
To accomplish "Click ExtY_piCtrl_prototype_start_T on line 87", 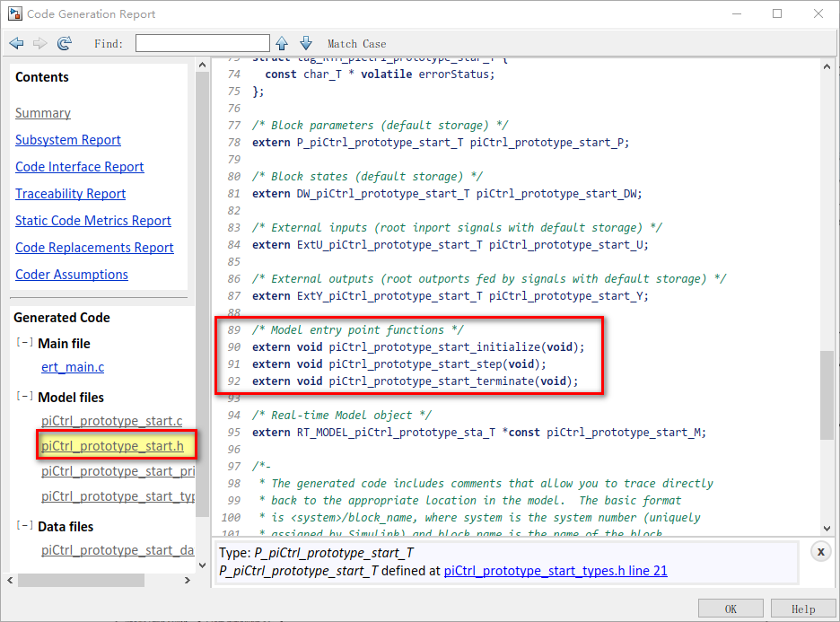I will tap(389, 295).
